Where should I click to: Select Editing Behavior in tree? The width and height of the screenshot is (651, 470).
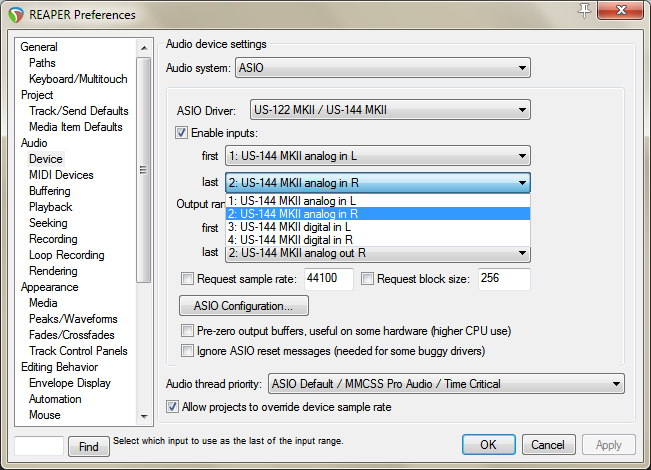pyautogui.click(x=59, y=367)
